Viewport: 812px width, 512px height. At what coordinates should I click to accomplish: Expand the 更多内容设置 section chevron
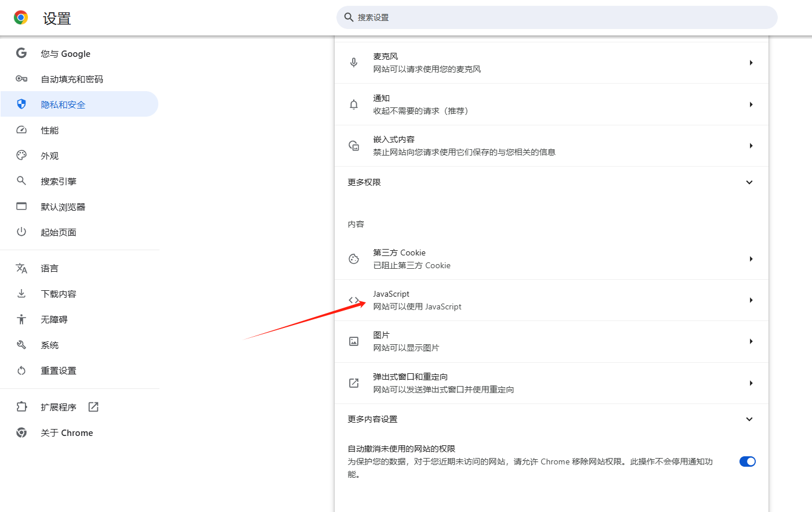749,419
